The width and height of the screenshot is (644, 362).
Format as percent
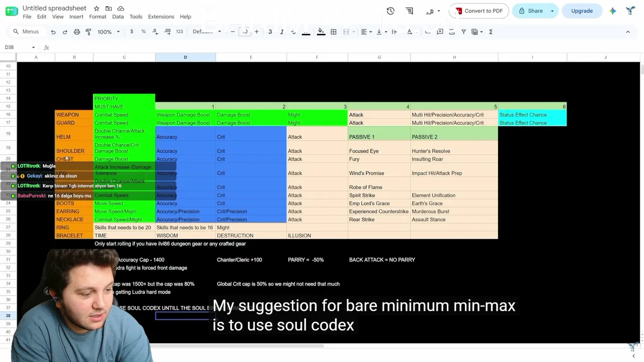point(143,32)
